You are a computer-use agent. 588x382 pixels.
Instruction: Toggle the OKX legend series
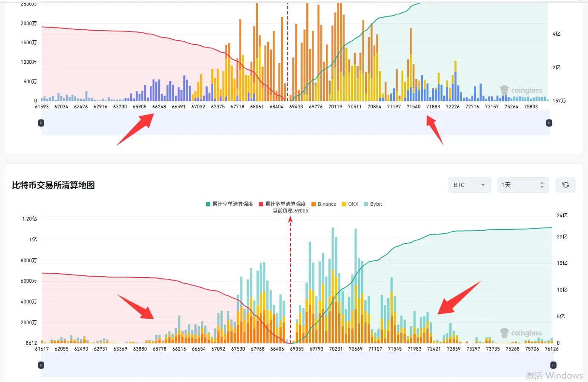click(x=350, y=204)
